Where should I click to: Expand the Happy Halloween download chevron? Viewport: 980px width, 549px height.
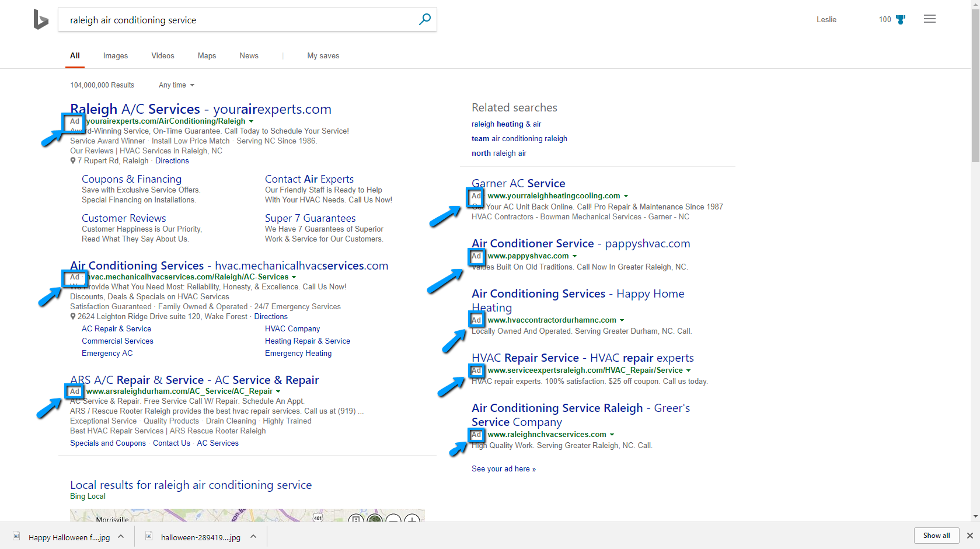[x=121, y=536]
